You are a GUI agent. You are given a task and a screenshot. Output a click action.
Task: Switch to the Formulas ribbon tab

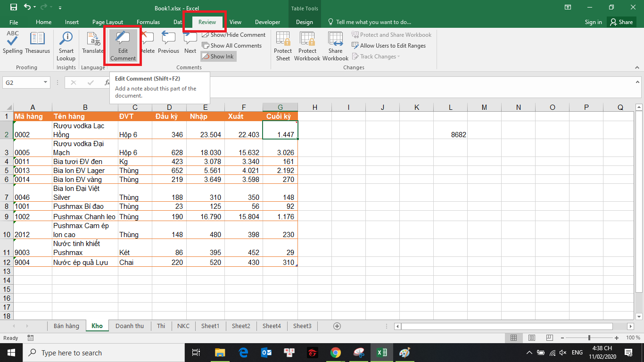[148, 22]
